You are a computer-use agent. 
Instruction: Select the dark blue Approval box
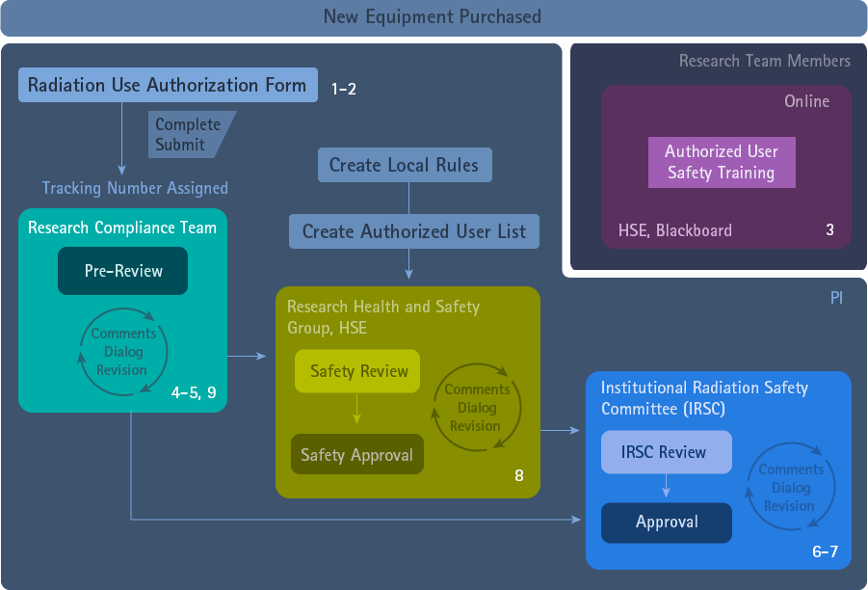tap(667, 523)
